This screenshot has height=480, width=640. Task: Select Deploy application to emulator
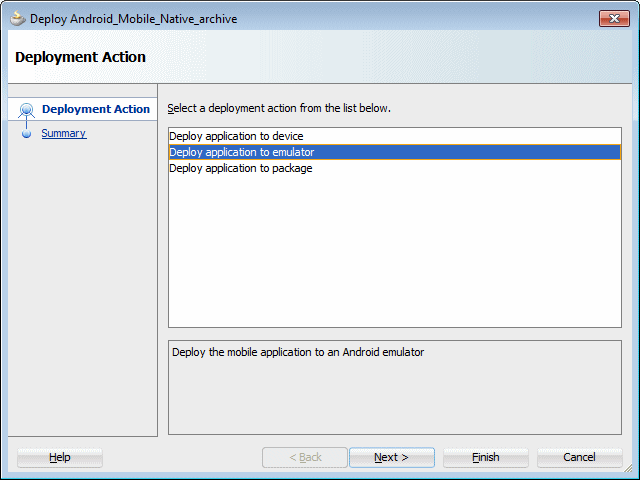242,152
